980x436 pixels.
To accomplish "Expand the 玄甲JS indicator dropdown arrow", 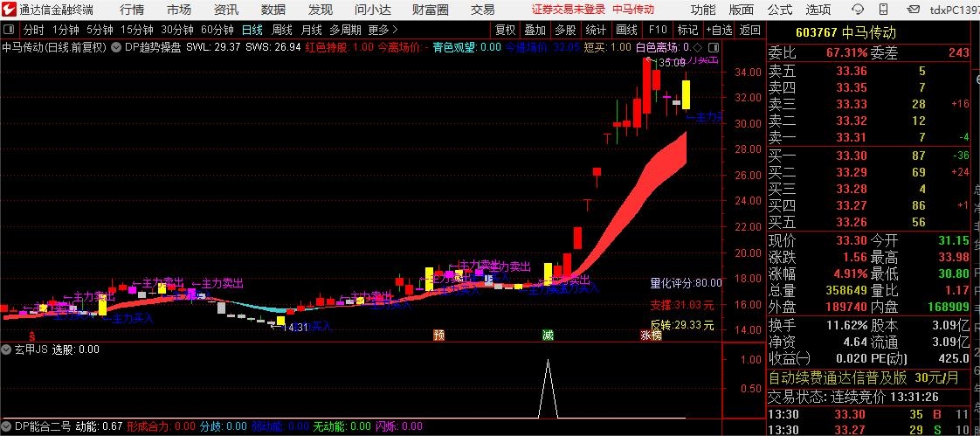I will [7, 349].
